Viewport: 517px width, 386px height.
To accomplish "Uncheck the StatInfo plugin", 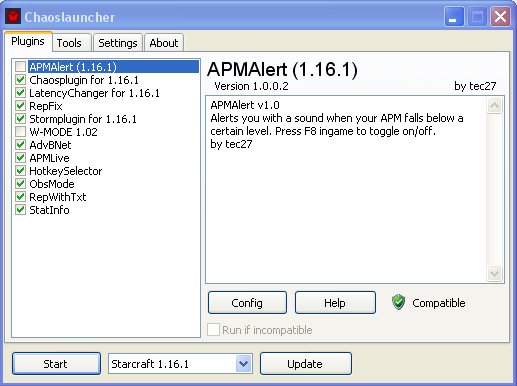I will coord(20,210).
